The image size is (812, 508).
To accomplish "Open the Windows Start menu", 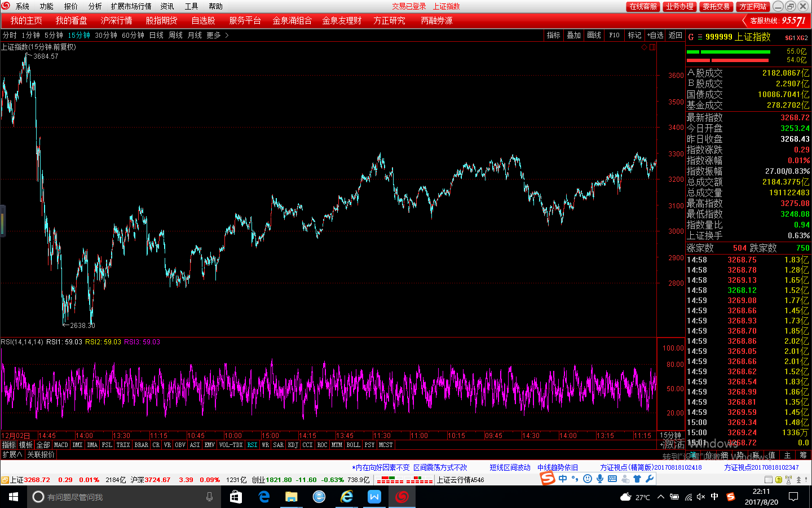I will point(14,497).
